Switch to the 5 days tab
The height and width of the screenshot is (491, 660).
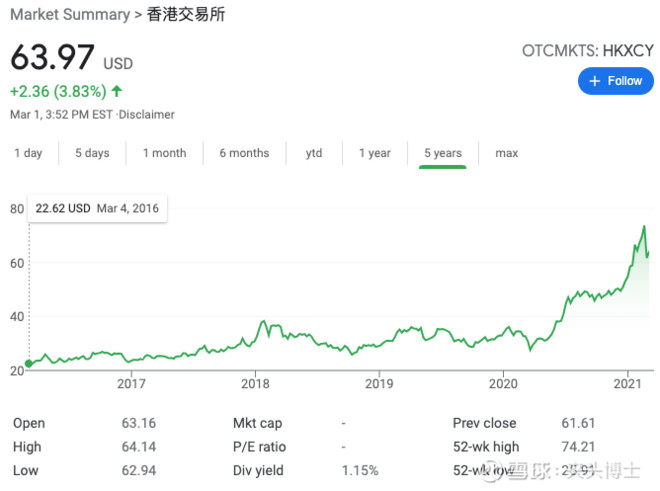pos(92,153)
